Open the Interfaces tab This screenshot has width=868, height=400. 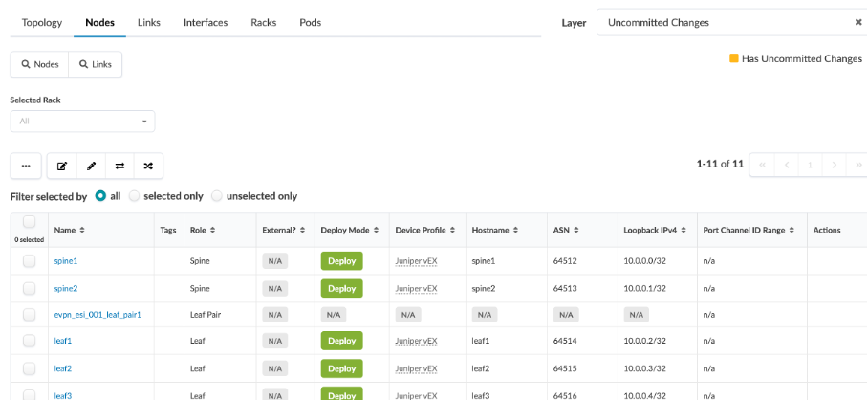coord(206,22)
